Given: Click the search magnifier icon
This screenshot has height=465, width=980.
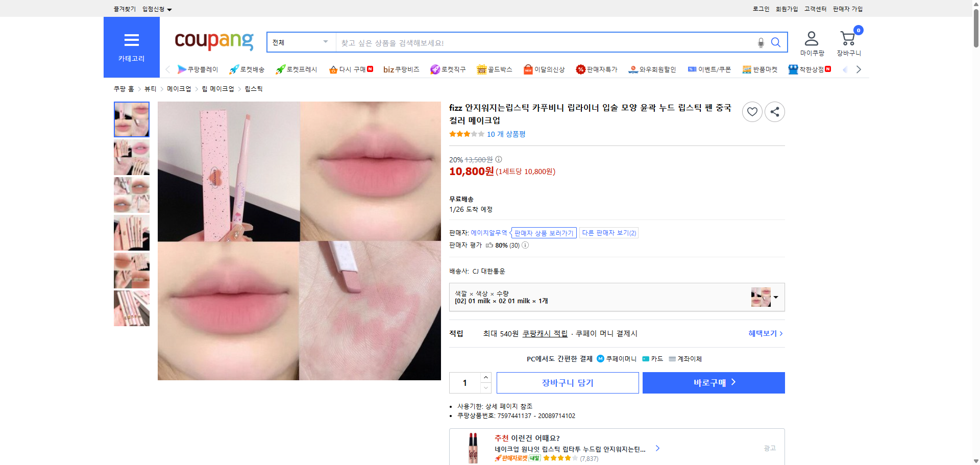Looking at the screenshot, I should point(776,43).
